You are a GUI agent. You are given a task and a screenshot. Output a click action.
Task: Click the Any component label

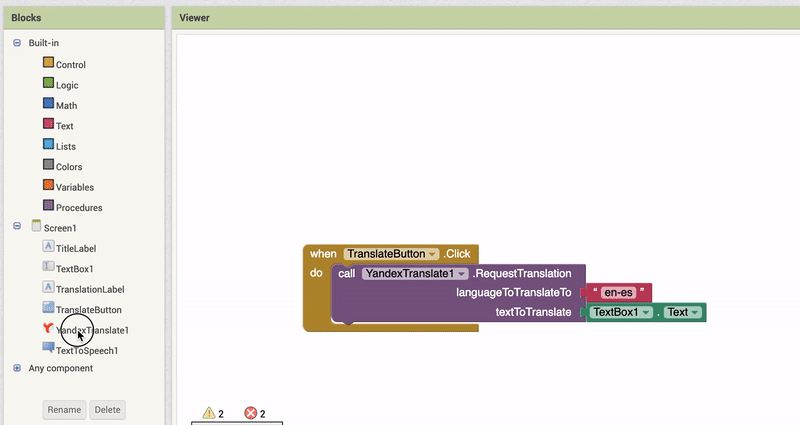[x=61, y=368]
